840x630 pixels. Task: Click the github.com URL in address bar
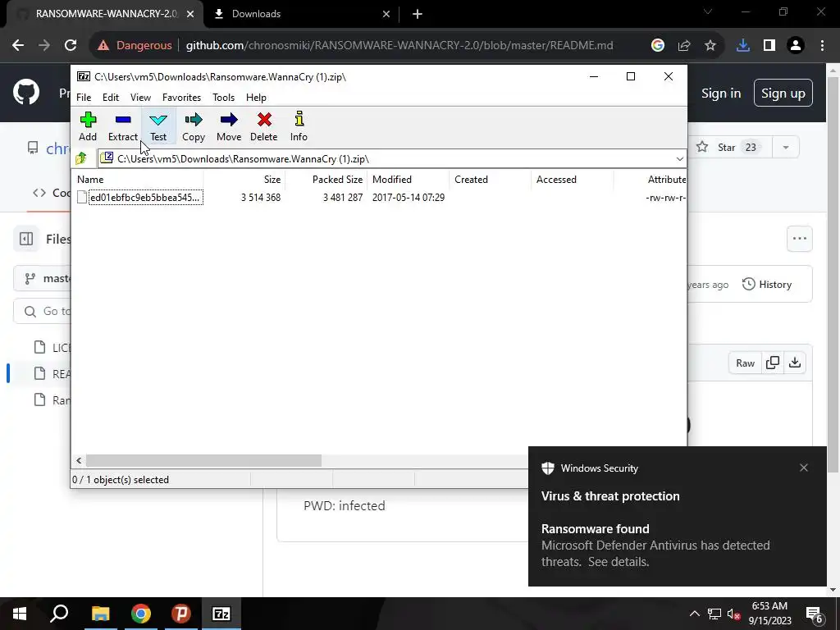point(399,46)
